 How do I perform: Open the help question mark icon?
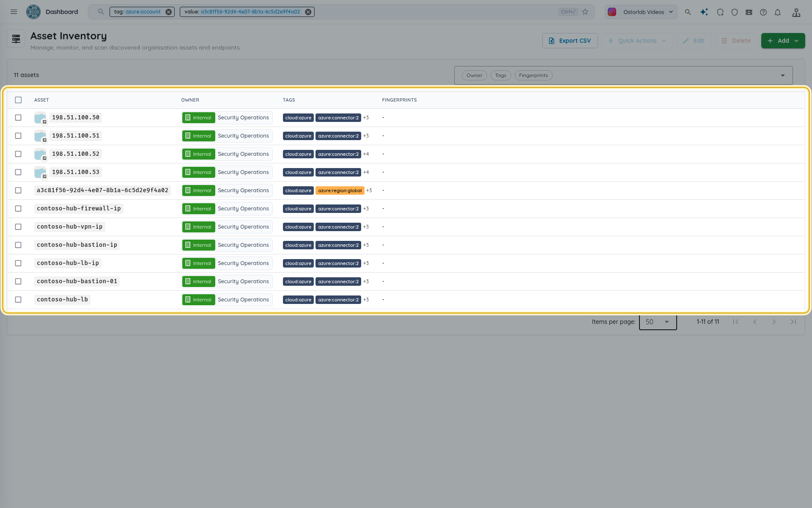(763, 12)
